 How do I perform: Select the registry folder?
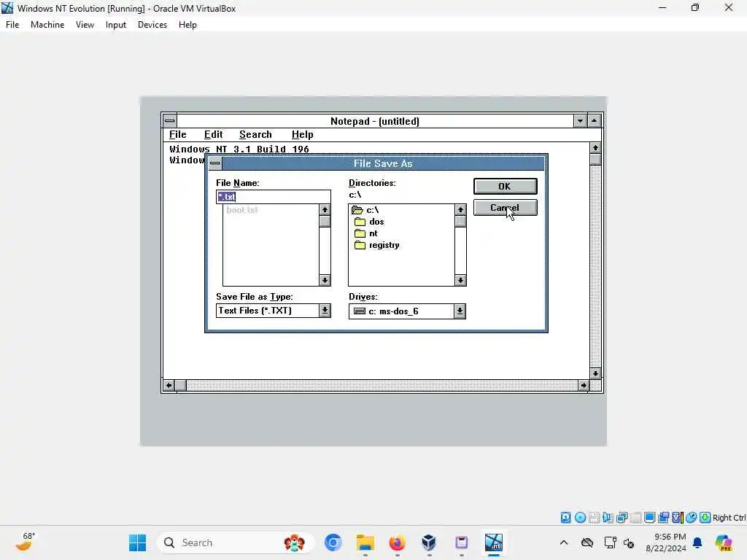(x=377, y=245)
